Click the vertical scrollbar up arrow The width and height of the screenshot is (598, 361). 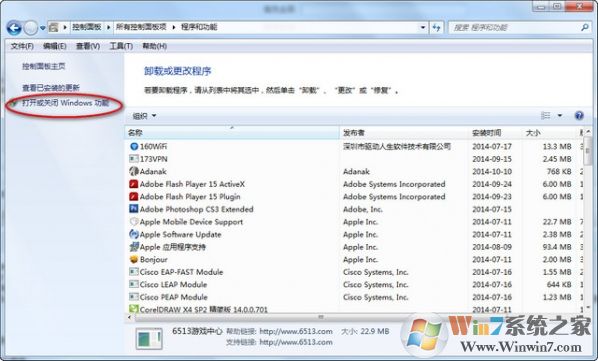pos(588,132)
